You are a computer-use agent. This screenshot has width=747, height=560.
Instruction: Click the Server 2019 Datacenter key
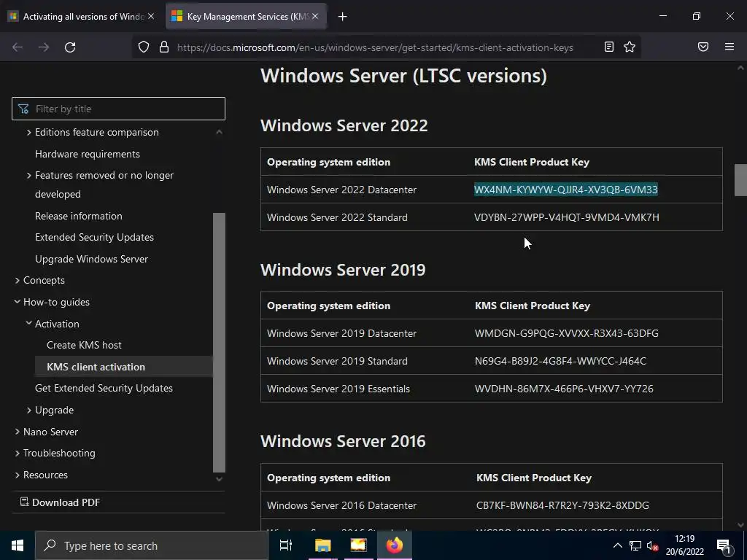(566, 333)
